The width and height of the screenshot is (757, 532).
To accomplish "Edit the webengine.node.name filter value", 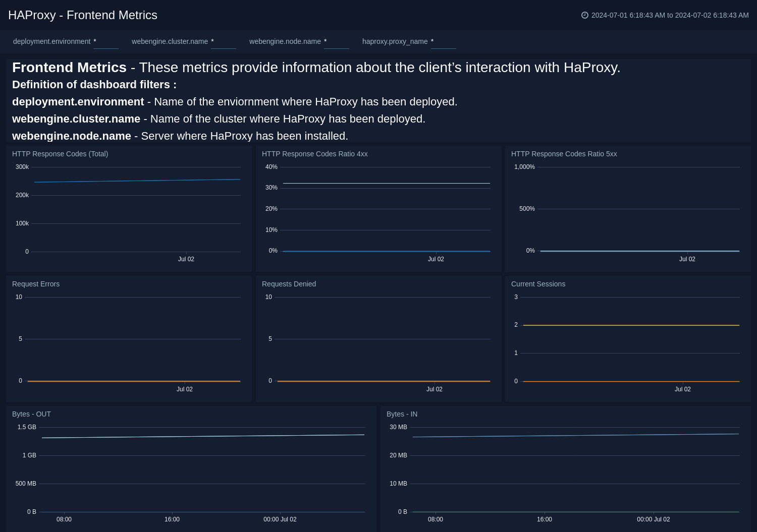I will tap(337, 42).
